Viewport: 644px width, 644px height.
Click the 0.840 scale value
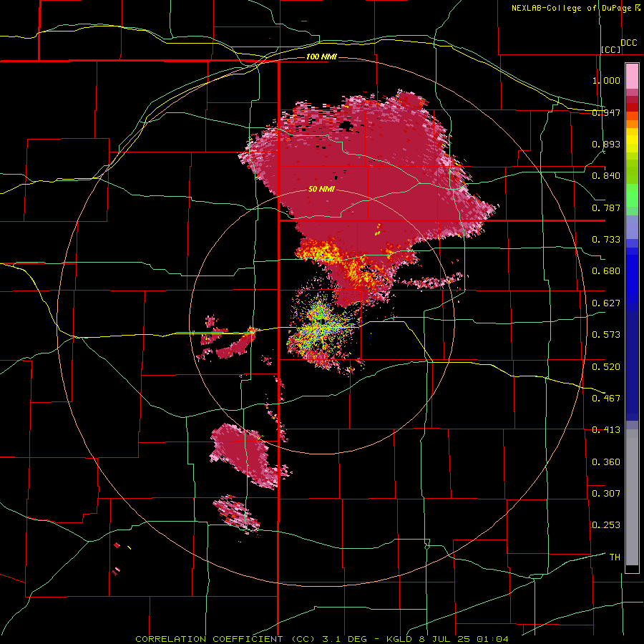point(606,176)
